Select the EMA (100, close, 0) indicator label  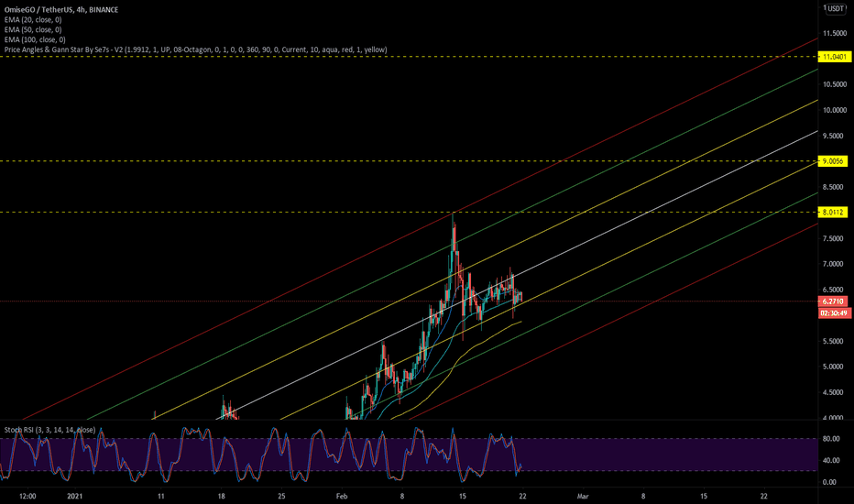[35, 39]
